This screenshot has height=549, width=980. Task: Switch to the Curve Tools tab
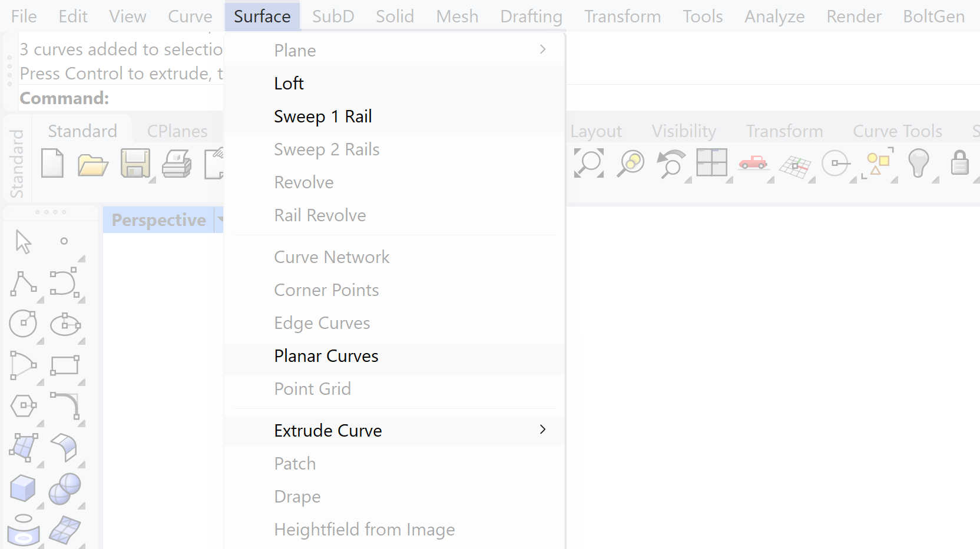coord(897,131)
